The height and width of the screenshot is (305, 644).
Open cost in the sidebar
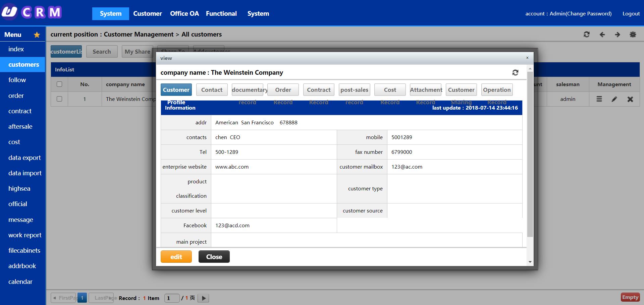tap(22, 142)
